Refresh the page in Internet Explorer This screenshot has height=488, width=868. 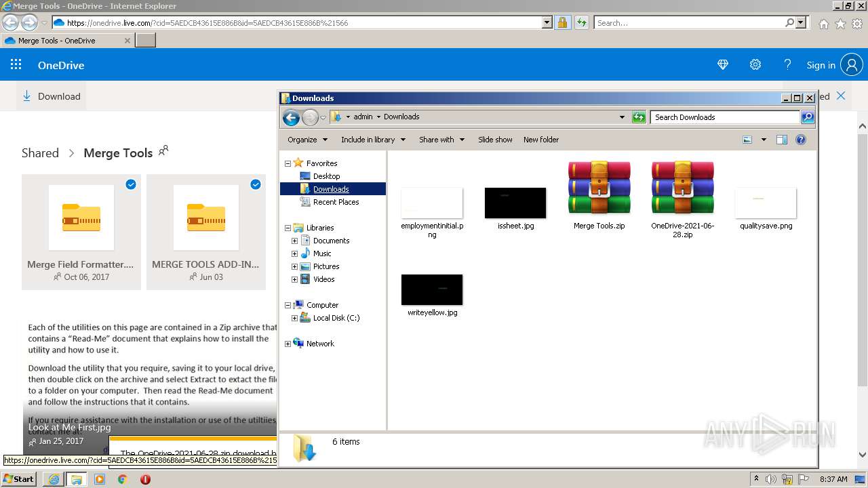tap(581, 22)
